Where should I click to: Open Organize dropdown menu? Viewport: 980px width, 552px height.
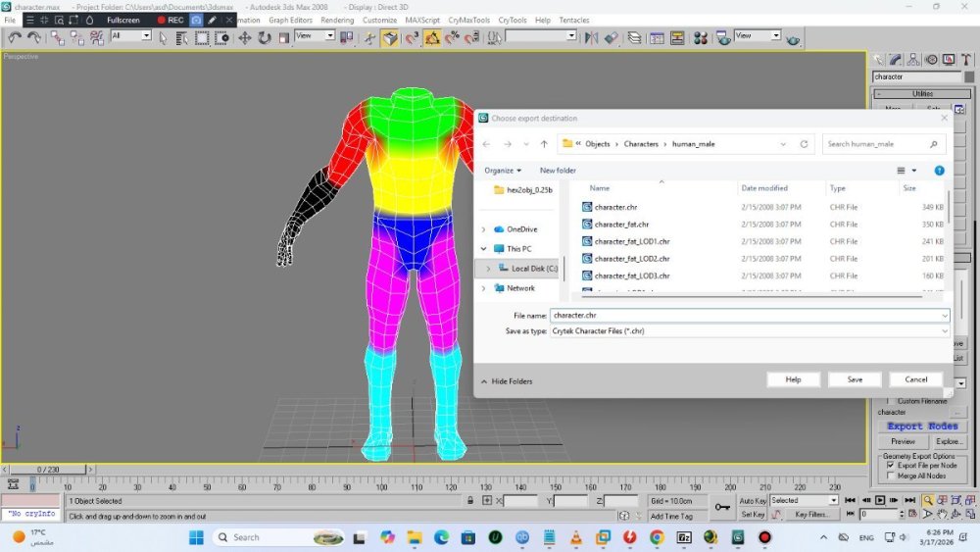pos(503,171)
